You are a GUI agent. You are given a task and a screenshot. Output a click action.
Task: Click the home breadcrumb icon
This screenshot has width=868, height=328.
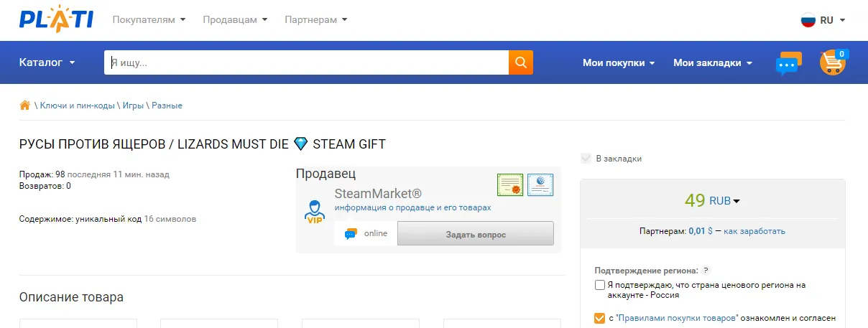25,106
